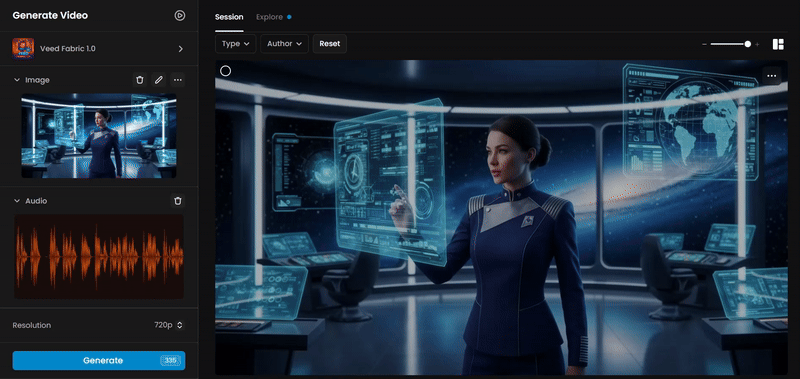Click the Veed Fabric 1.0 model icon
800x379 pixels.
click(23, 48)
